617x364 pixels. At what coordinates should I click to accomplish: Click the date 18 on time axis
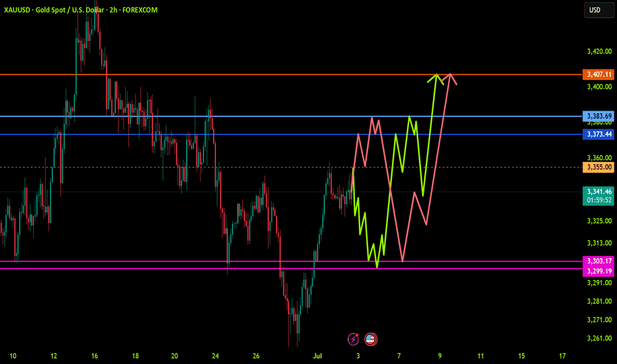[x=135, y=356]
